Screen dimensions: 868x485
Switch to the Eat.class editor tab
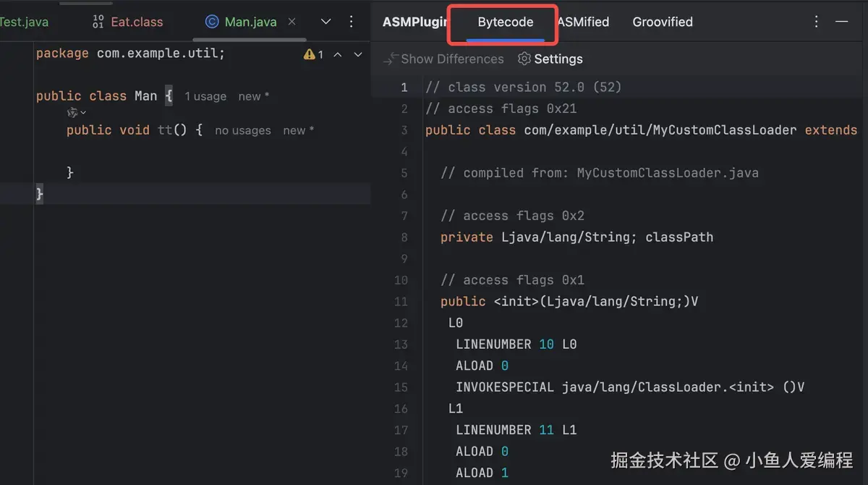click(x=128, y=22)
